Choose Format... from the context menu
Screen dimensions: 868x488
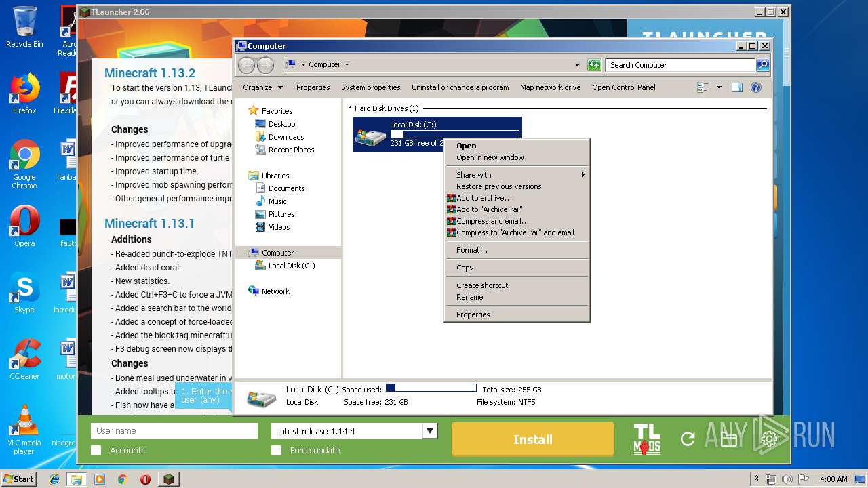517,250
